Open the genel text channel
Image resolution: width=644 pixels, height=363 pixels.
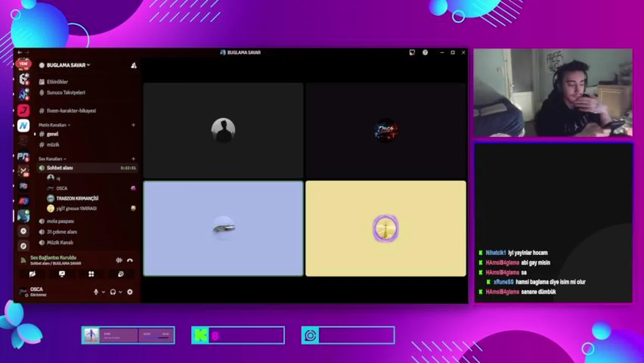coord(52,134)
